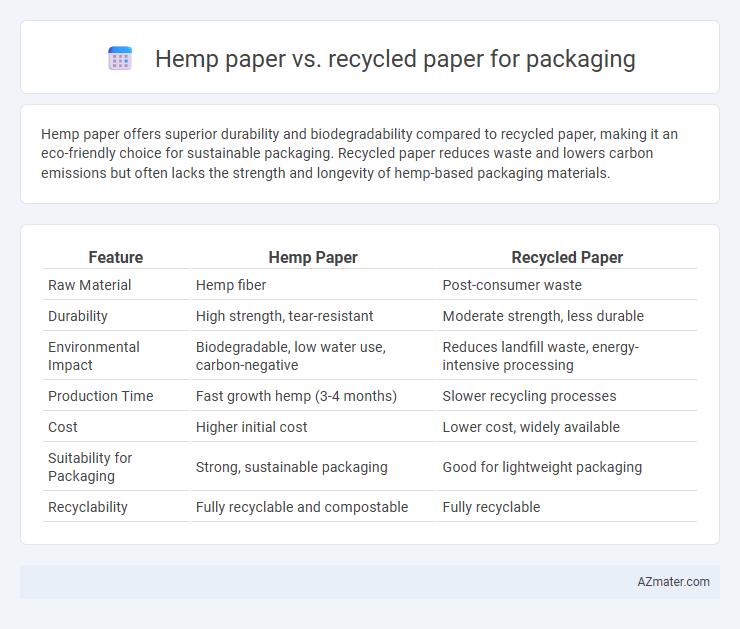
Task: Click the 'Fully recyclable' cell in Recycled Paper column
Action: (491, 507)
